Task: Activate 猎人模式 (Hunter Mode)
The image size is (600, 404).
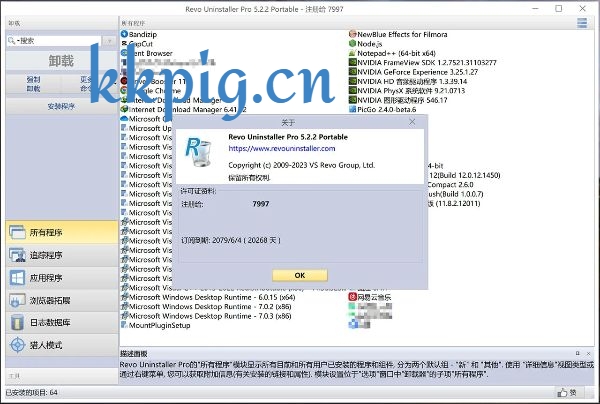Action: point(62,345)
